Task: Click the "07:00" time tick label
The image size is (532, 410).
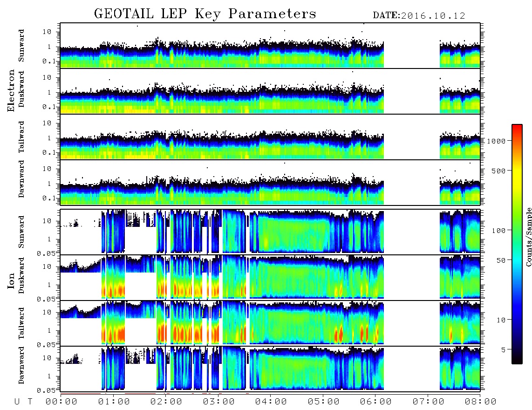Action: (x=429, y=402)
